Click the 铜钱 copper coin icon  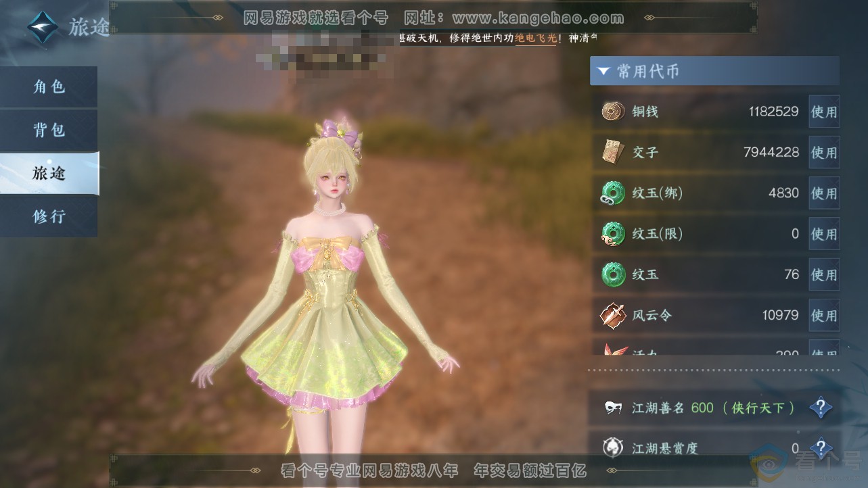[613, 112]
